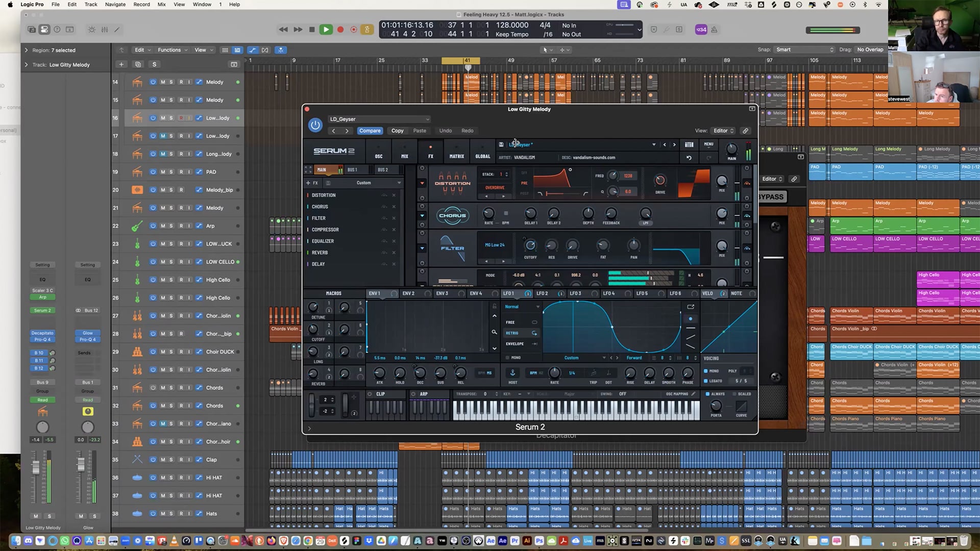Expand the Region inspector section
980x551 pixels.
click(26, 50)
